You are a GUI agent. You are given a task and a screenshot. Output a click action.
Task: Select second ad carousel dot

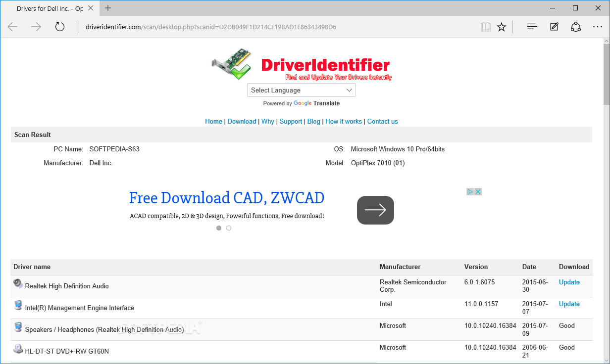click(229, 228)
